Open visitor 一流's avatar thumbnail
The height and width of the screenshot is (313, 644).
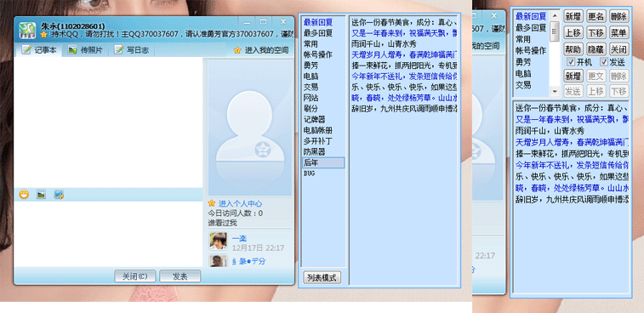tap(218, 241)
